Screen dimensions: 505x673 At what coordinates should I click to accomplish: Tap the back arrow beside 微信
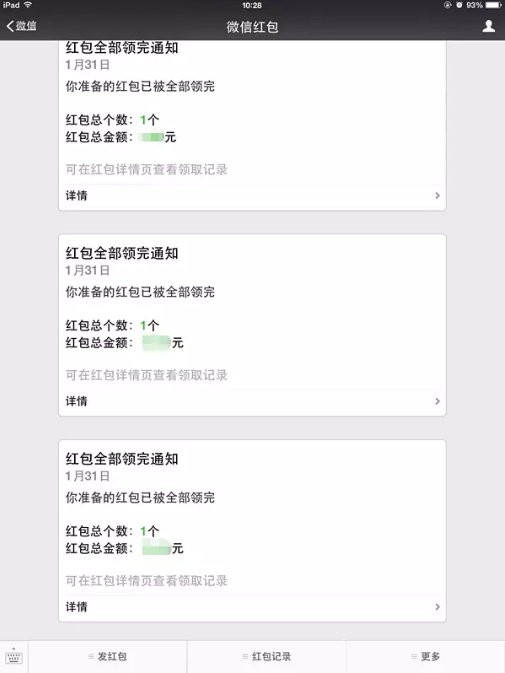(x=10, y=26)
